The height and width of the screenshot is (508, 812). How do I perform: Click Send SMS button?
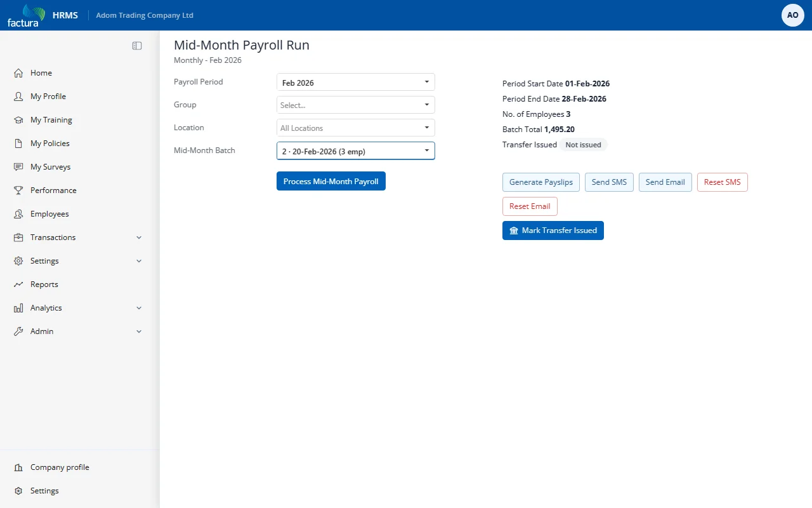click(x=609, y=182)
